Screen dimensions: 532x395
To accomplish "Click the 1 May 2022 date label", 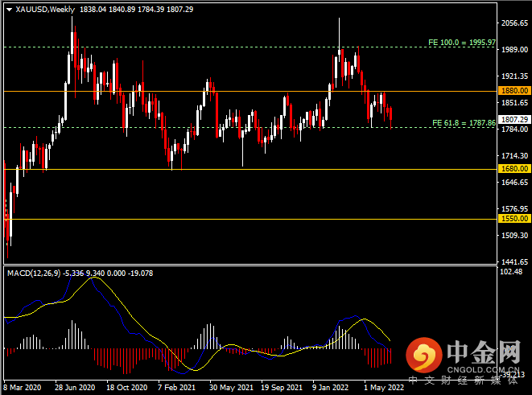I will 384,387.
